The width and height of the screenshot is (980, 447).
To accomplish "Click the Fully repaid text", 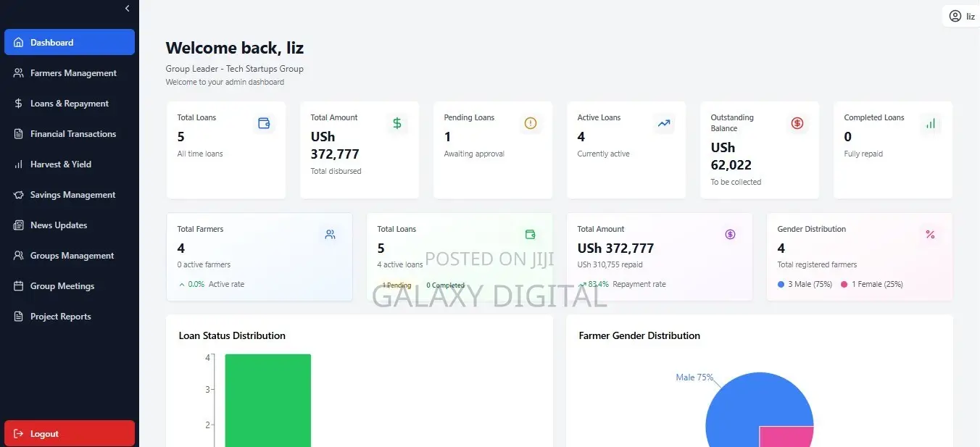I will pos(863,154).
